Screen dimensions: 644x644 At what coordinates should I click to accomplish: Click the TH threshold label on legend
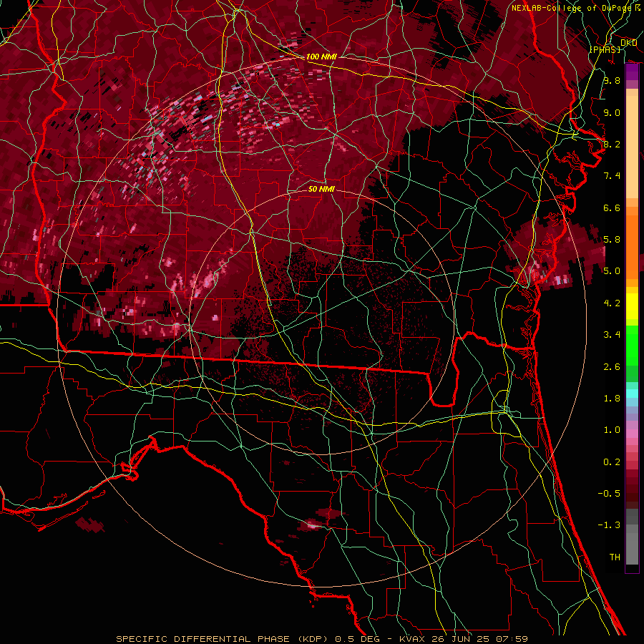tap(615, 557)
